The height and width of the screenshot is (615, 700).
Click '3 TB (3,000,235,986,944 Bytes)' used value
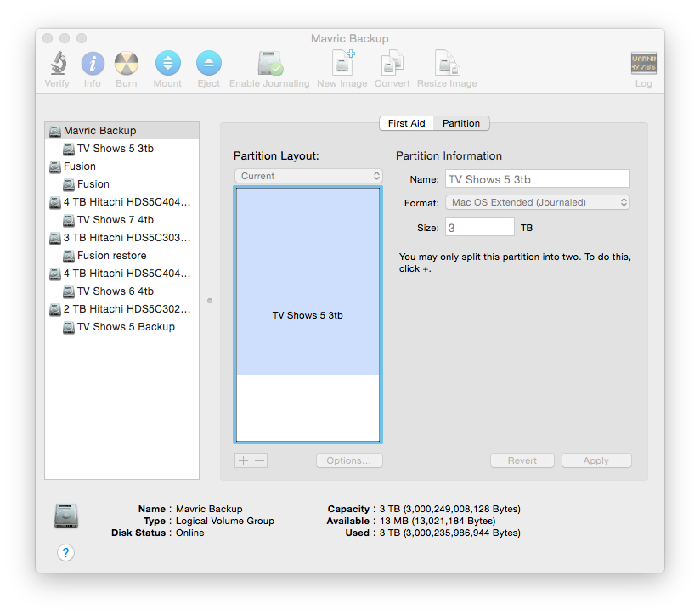click(450, 533)
